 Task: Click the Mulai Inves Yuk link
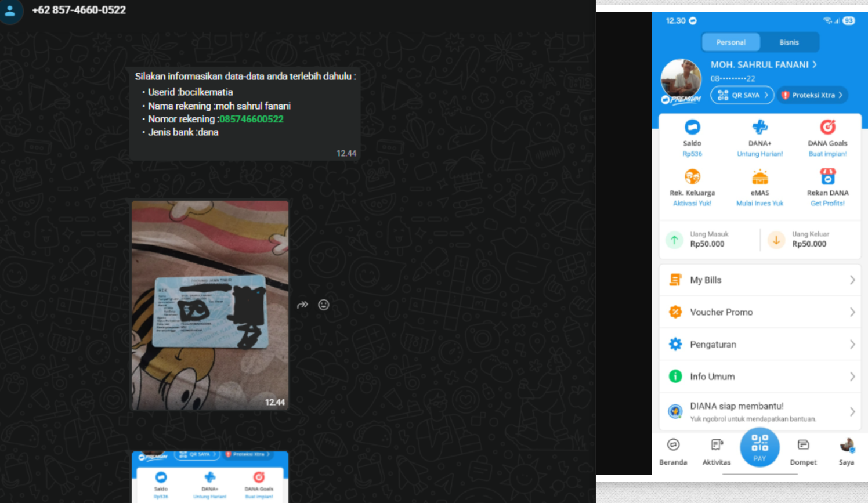point(759,203)
